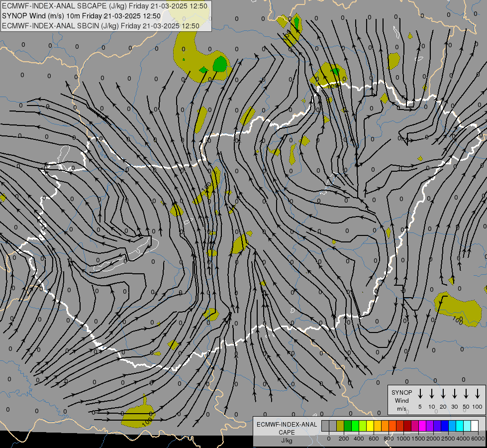This screenshot has width=487, height=448.
Task: Click the m/s unit in wind legend
Action: pyautogui.click(x=401, y=409)
